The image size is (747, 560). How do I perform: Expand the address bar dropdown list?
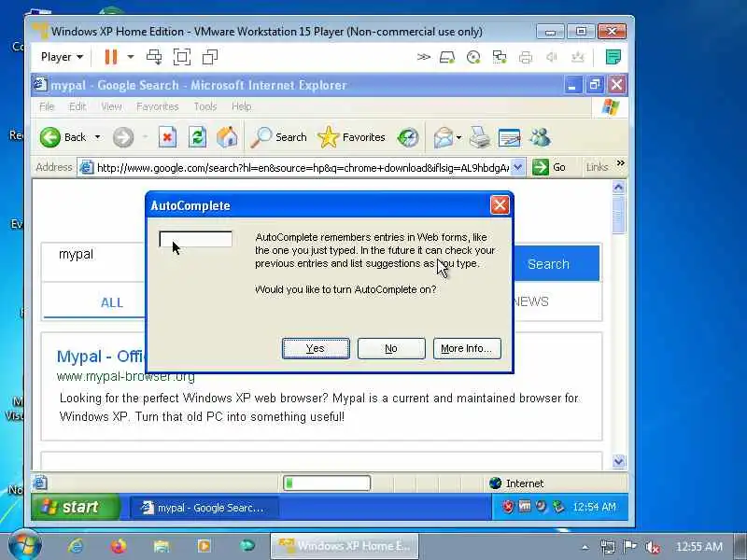pos(518,167)
